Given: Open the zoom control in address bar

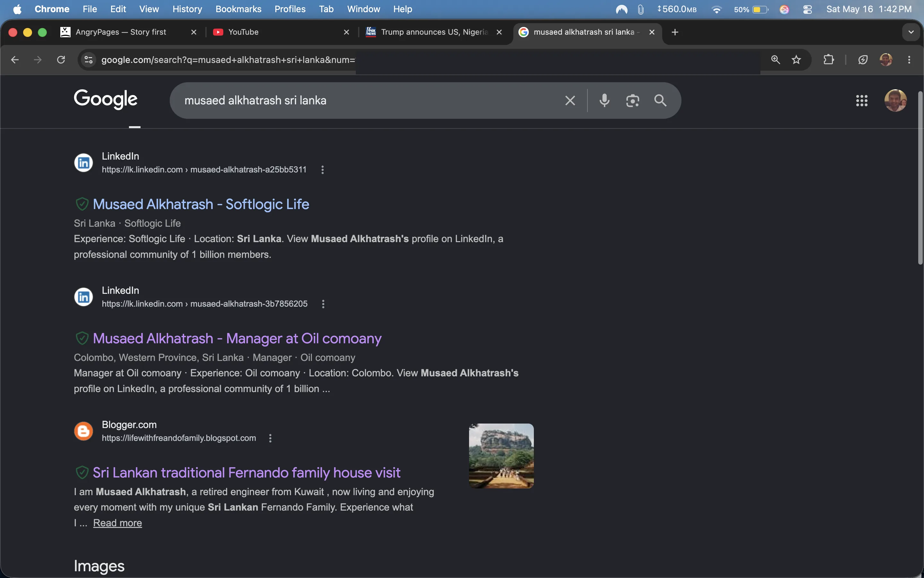Looking at the screenshot, I should (x=775, y=60).
